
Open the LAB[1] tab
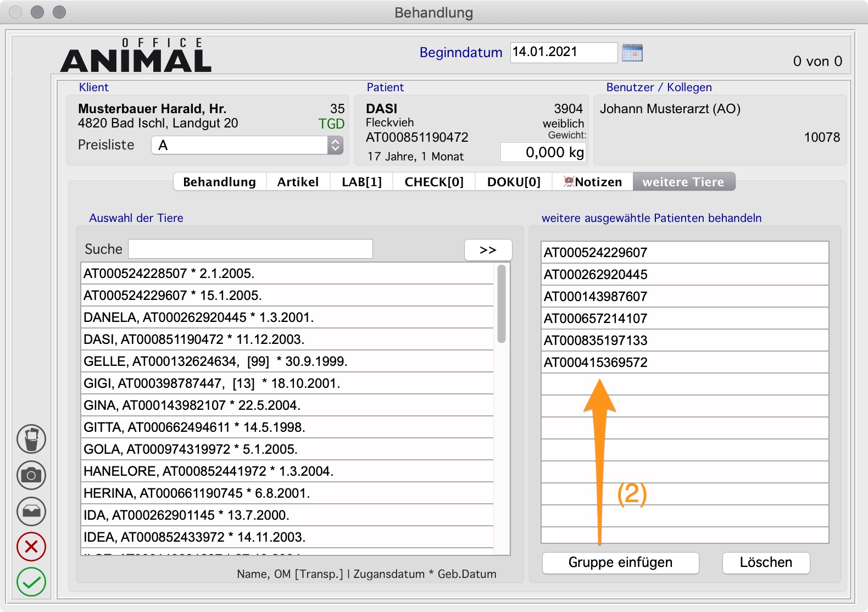(361, 182)
